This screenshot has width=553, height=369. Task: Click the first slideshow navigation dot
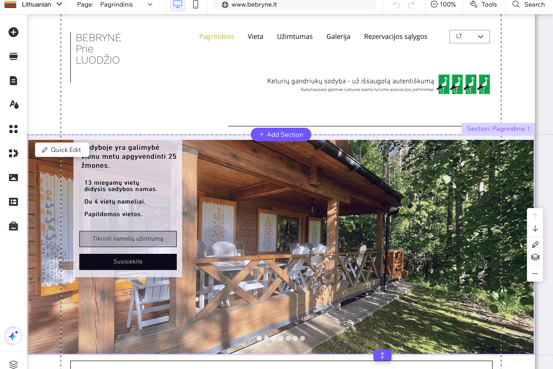point(259,338)
